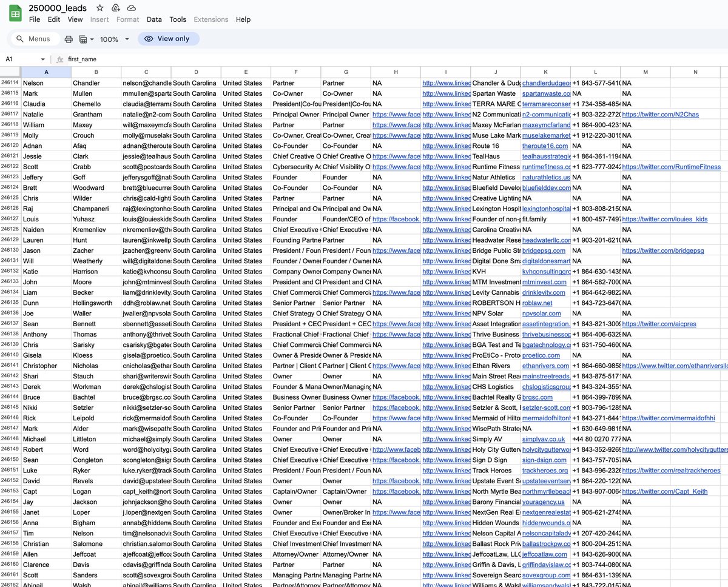Click the print icon

[x=69, y=39]
